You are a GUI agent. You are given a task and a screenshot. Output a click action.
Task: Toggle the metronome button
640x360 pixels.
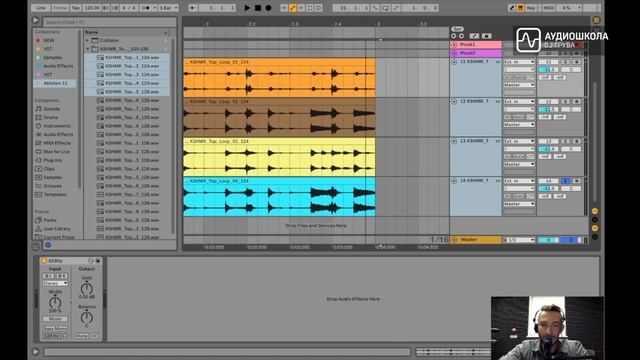[x=147, y=8]
